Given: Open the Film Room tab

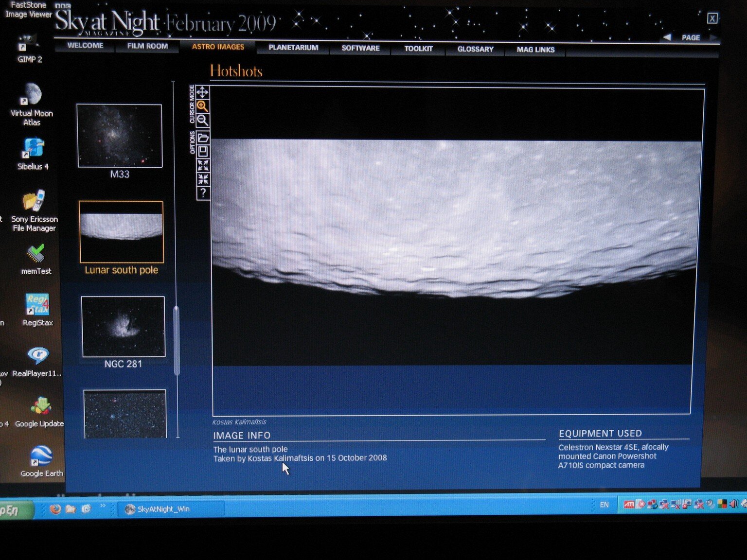Looking at the screenshot, I should (x=147, y=46).
